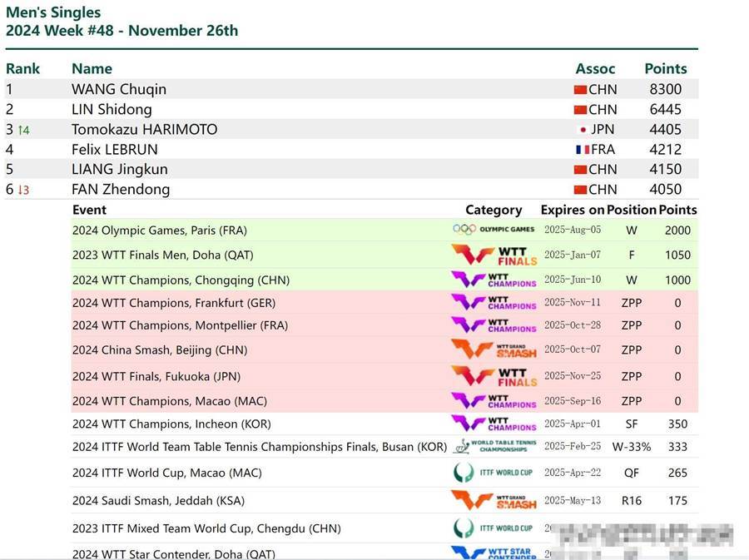Open LIN Shidong player row
749x560 pixels.
pos(351,109)
